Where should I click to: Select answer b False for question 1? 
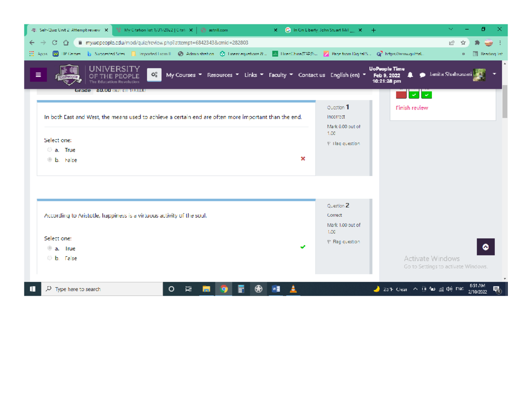[49, 159]
